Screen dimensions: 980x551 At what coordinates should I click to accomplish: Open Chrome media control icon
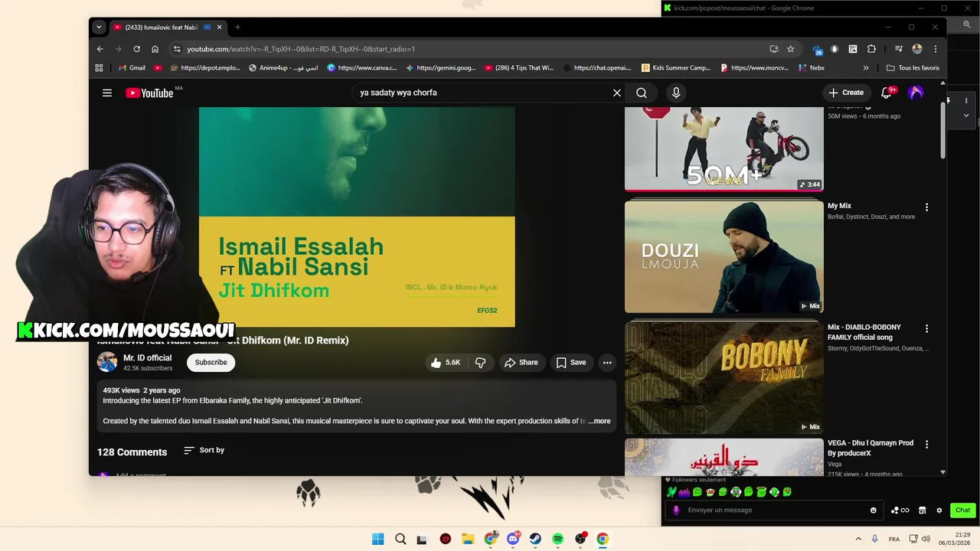(x=899, y=49)
